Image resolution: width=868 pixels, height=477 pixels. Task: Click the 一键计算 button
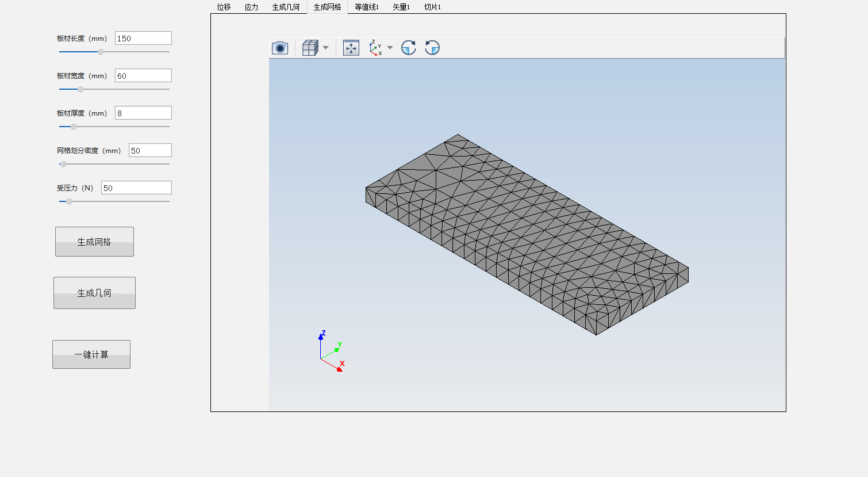click(91, 354)
